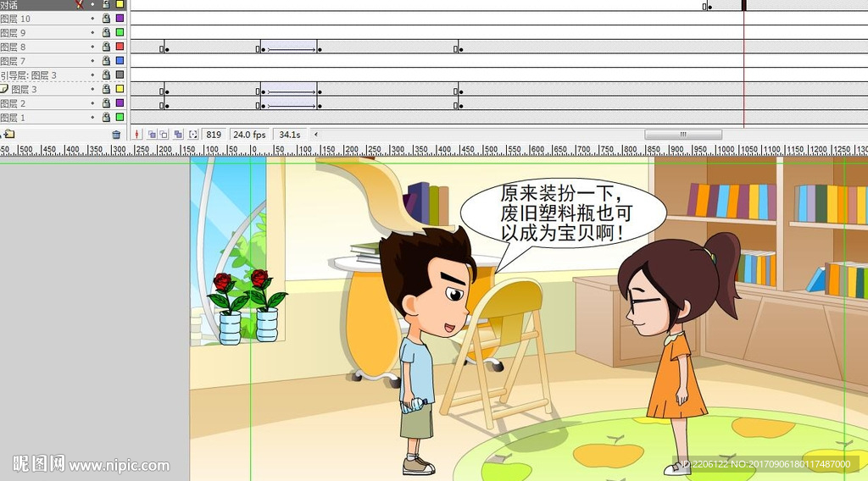868x481 pixels.
Task: Toggle lock on 图层 3
Action: click(106, 89)
